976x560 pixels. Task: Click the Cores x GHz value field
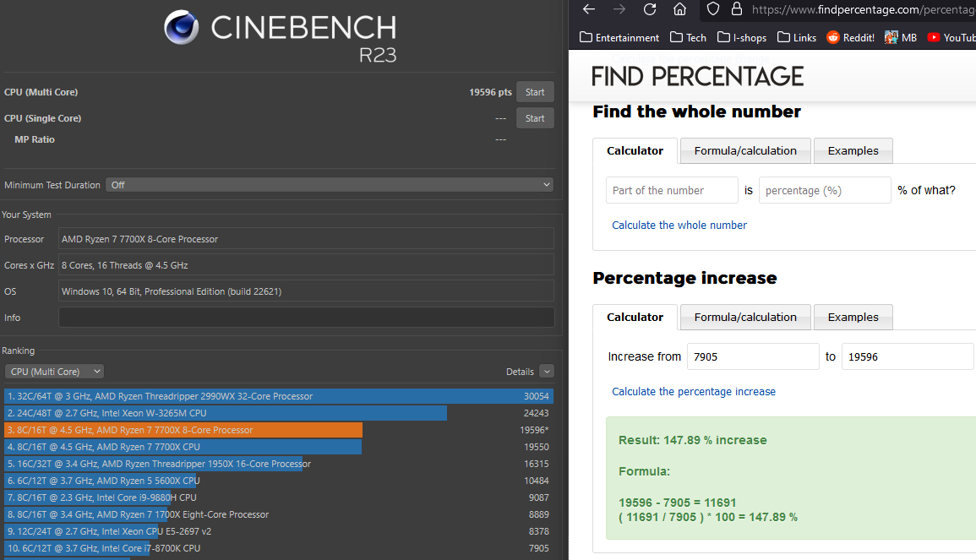coord(306,265)
